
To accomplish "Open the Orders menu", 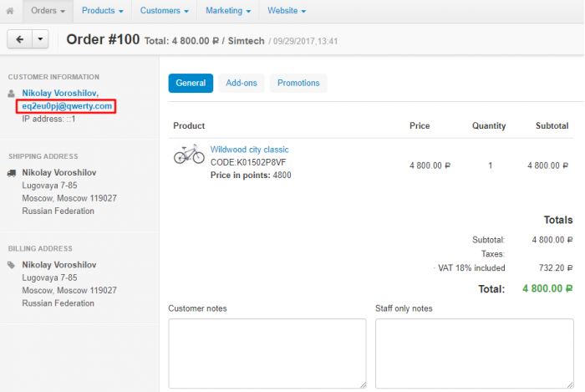I will pos(48,11).
